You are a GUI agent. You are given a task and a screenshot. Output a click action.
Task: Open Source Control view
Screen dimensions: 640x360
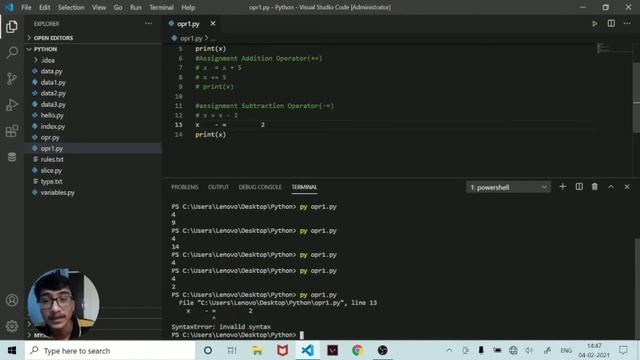tap(12, 78)
